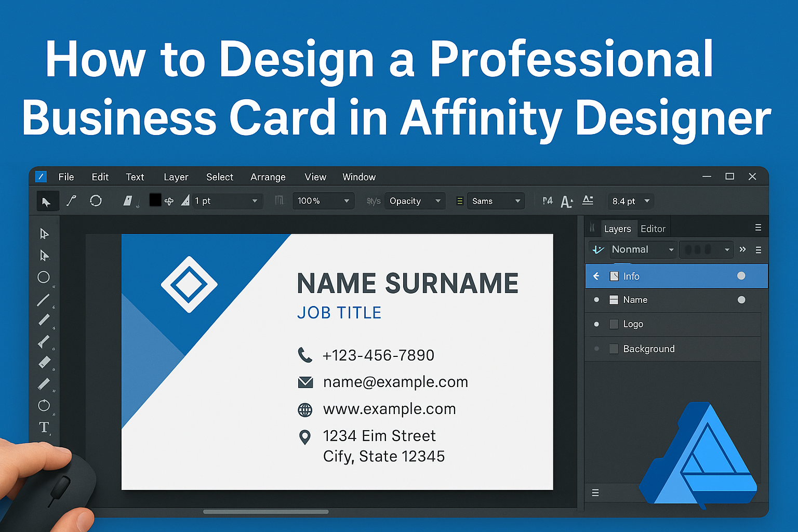
Task: Click the double chevron icon in Layers panel
Action: (x=742, y=249)
